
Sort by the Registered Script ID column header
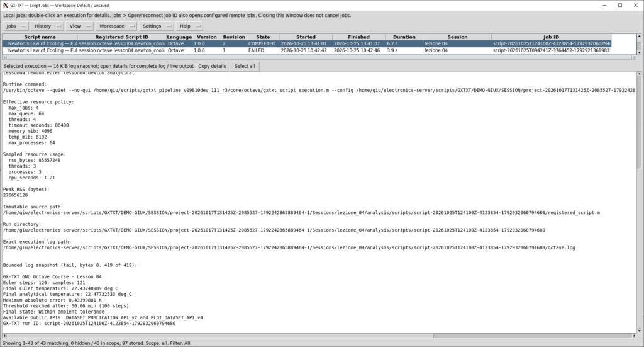122,37
